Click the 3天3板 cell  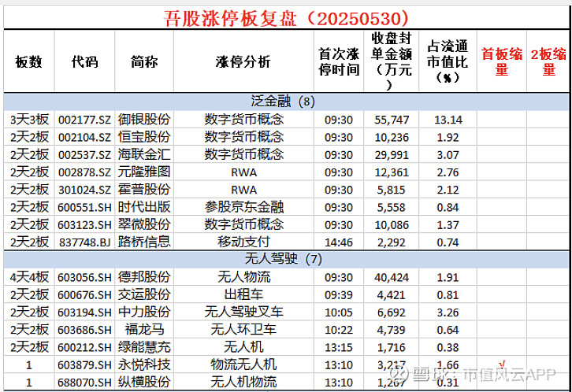[x=29, y=119]
